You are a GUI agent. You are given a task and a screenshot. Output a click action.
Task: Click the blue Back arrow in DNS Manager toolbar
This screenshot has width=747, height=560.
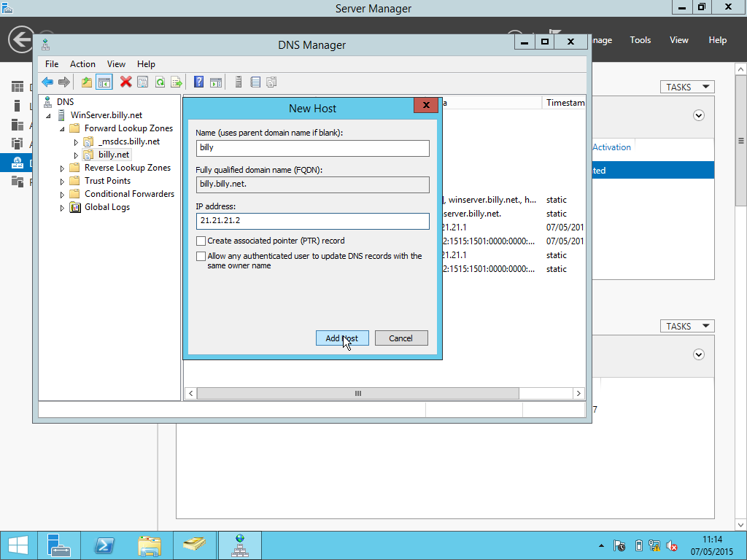47,82
